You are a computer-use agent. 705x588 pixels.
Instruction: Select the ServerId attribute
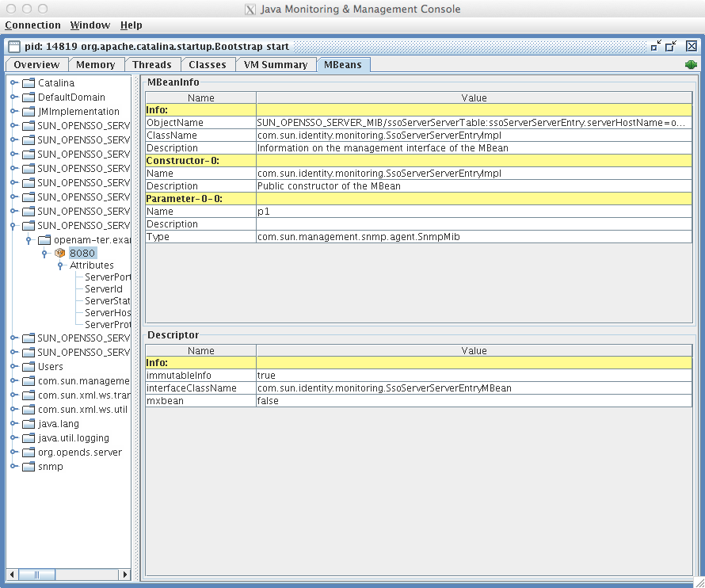pyautogui.click(x=104, y=288)
